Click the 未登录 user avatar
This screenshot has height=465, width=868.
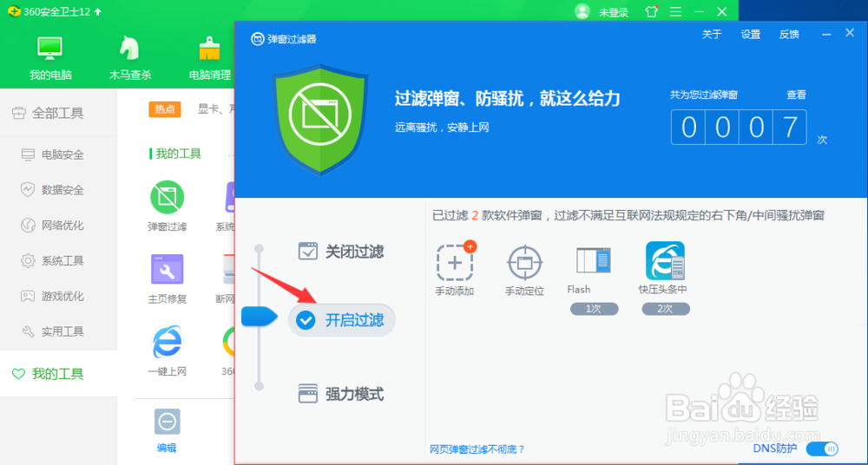click(x=582, y=11)
